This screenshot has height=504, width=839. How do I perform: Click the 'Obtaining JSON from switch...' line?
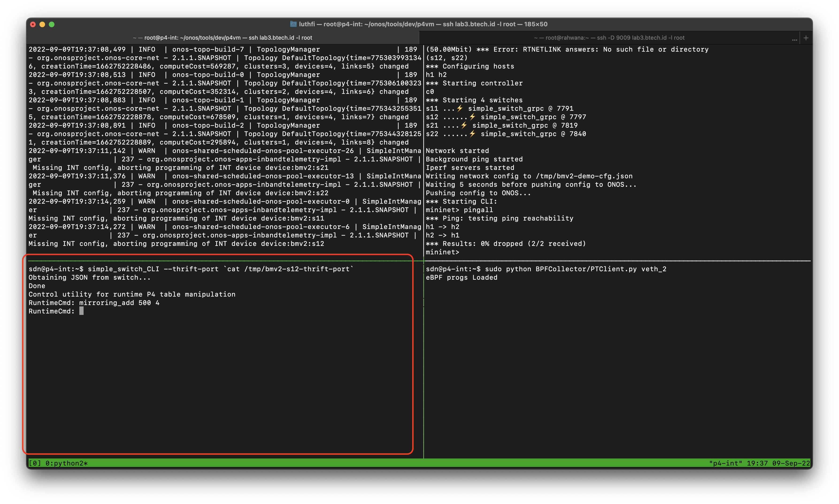pos(89,278)
